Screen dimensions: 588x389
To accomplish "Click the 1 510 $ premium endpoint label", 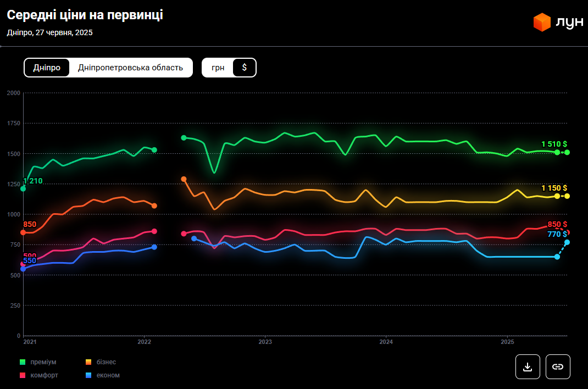I will 554,144.
